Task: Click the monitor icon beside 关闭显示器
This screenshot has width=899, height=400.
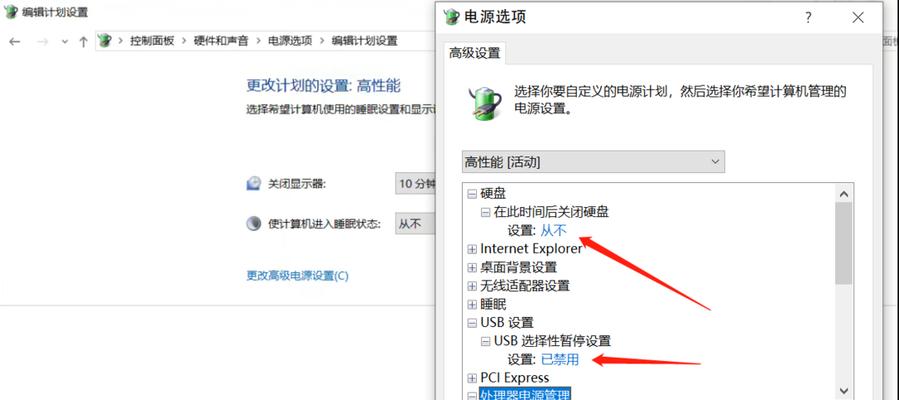Action: click(253, 183)
